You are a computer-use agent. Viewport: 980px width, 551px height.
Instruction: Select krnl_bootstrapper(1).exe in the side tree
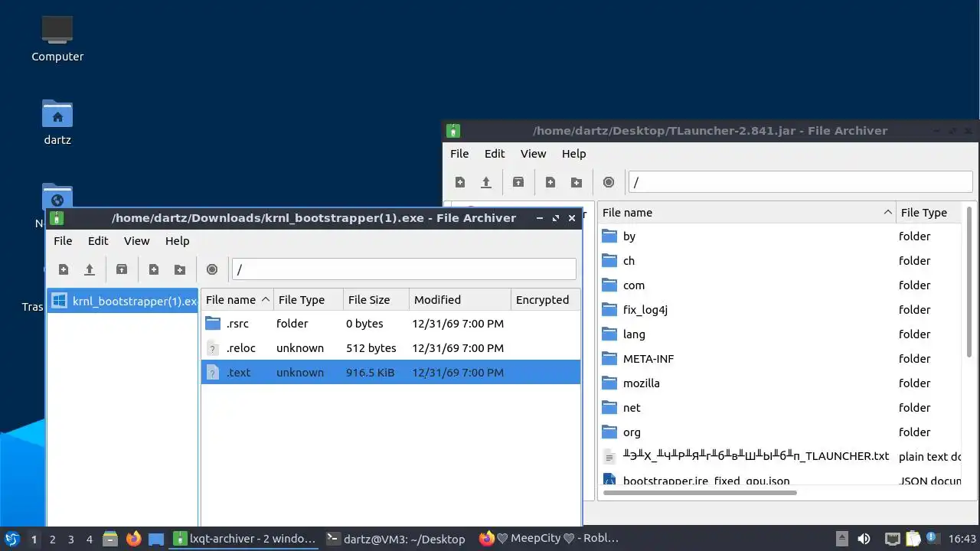122,301
